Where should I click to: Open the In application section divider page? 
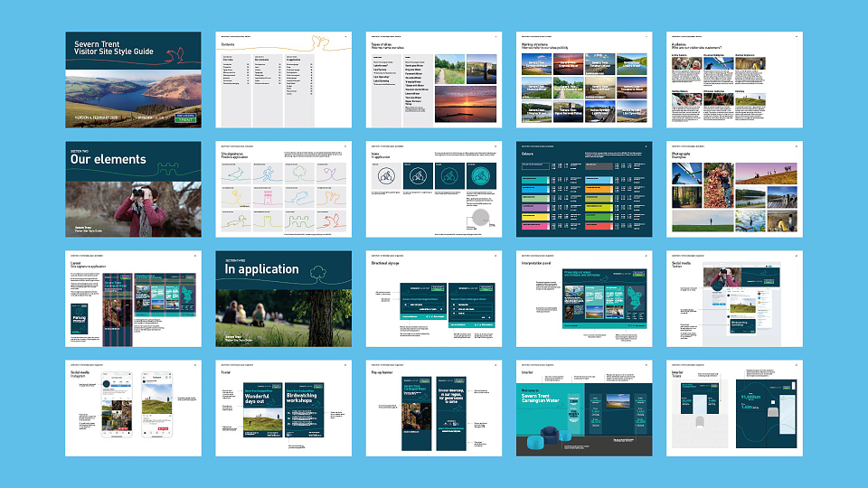pos(283,299)
